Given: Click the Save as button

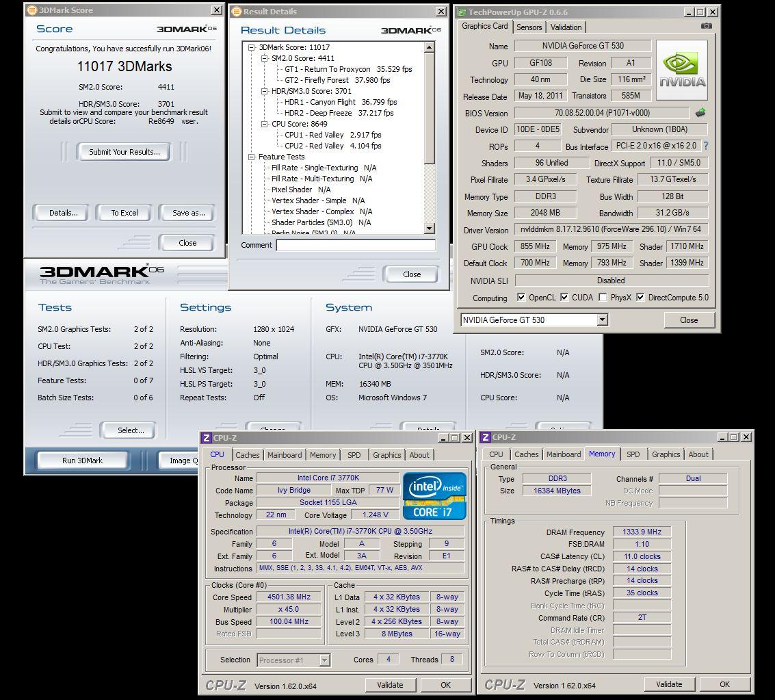Looking at the screenshot, I should [x=188, y=213].
